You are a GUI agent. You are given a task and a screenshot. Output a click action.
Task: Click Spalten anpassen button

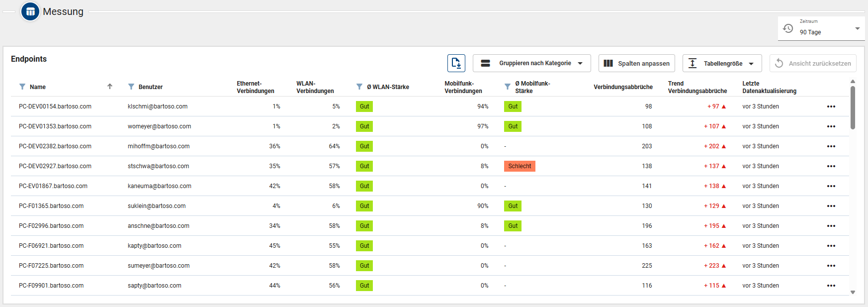(x=636, y=63)
